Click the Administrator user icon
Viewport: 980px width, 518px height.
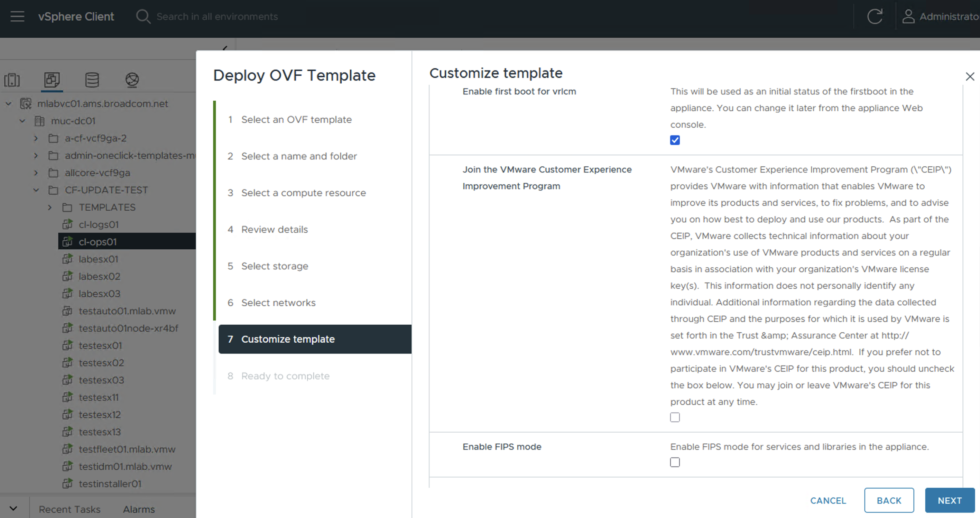(908, 16)
